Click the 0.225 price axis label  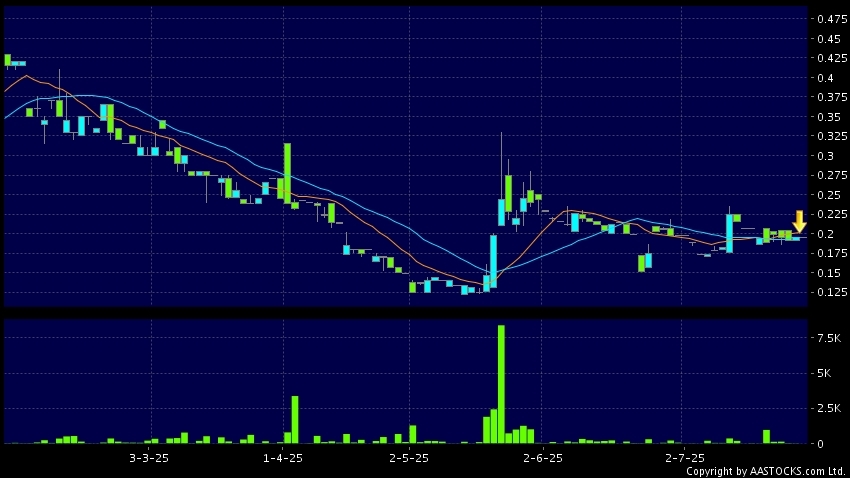pos(832,214)
